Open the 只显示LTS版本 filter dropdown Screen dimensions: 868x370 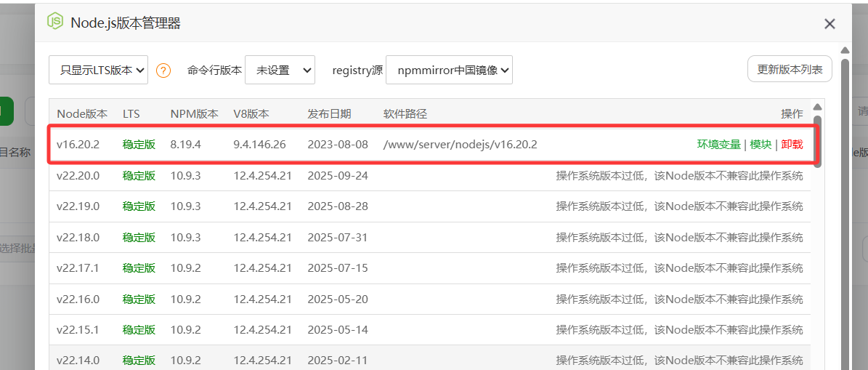pyautogui.click(x=99, y=70)
